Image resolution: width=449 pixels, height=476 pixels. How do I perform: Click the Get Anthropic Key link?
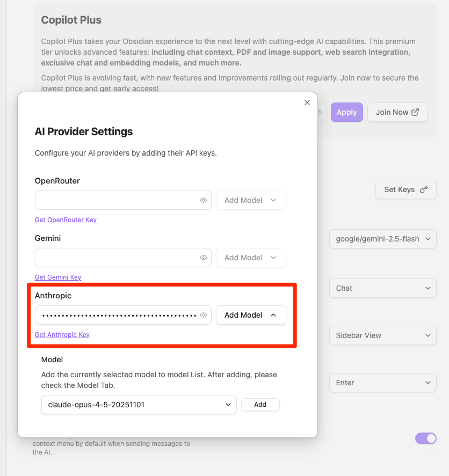point(62,335)
